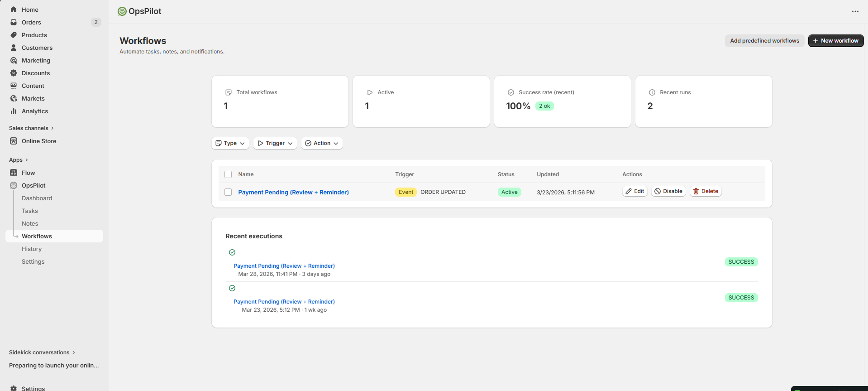This screenshot has height=391, width=868.
Task: Click the success check icon for Mar 28 execution
Action: point(232,252)
